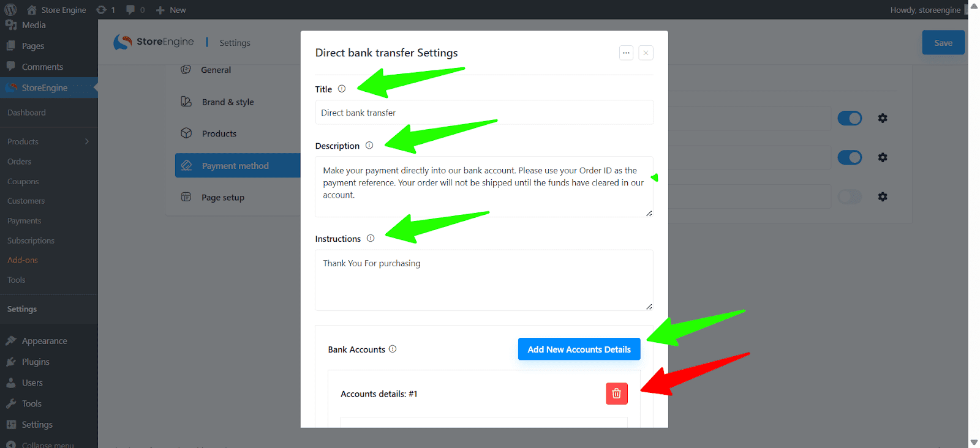Open StoreEngine Settings submenu item
This screenshot has width=980, height=448.
tap(22, 309)
